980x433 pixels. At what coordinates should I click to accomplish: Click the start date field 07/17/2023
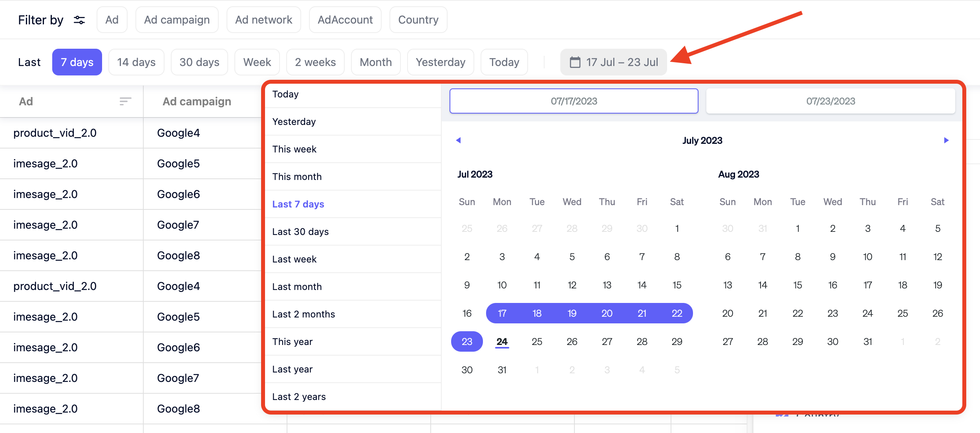click(x=574, y=101)
